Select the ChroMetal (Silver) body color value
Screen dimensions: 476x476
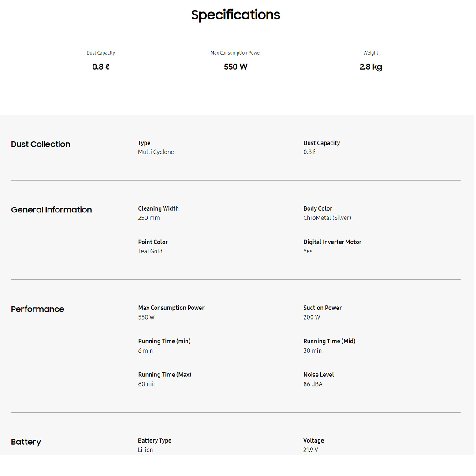click(x=327, y=218)
